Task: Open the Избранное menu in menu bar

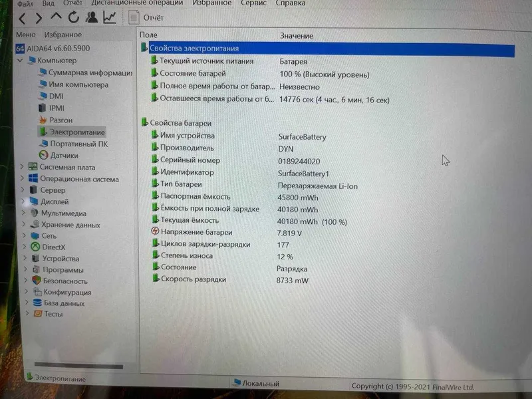Action: tap(212, 3)
